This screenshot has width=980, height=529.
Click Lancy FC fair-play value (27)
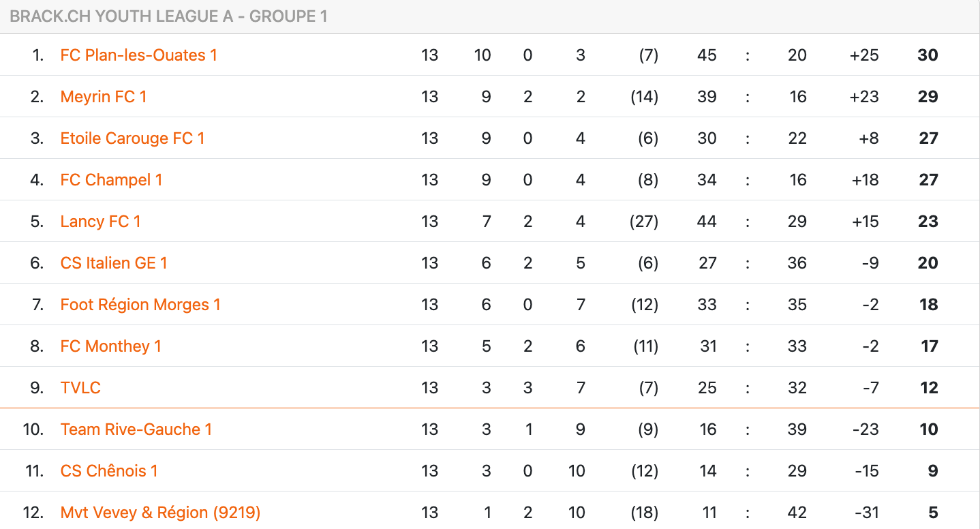pyautogui.click(x=644, y=222)
